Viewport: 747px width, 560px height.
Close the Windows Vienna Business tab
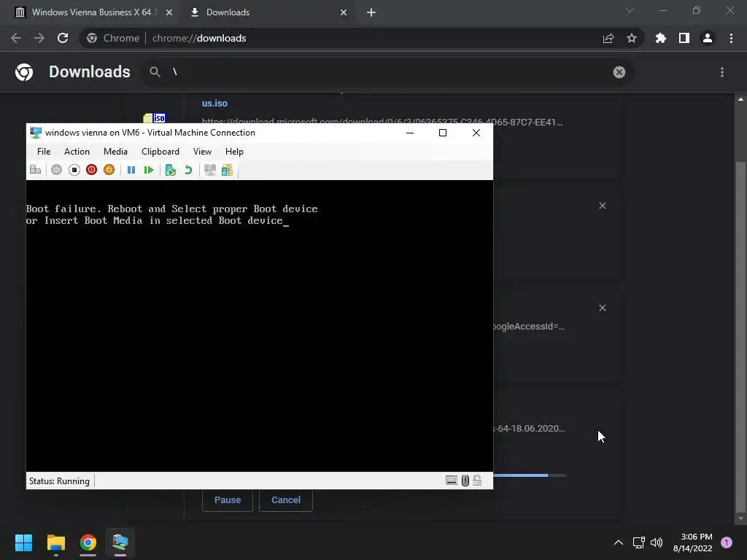click(x=169, y=12)
